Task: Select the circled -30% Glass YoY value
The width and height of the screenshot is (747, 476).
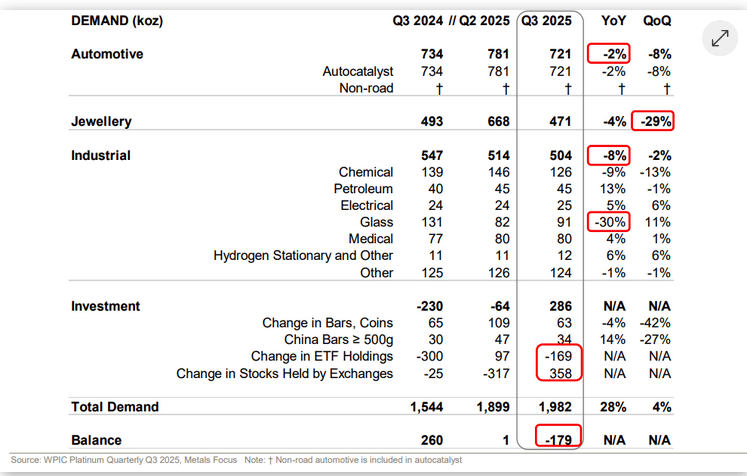Action: 607,222
